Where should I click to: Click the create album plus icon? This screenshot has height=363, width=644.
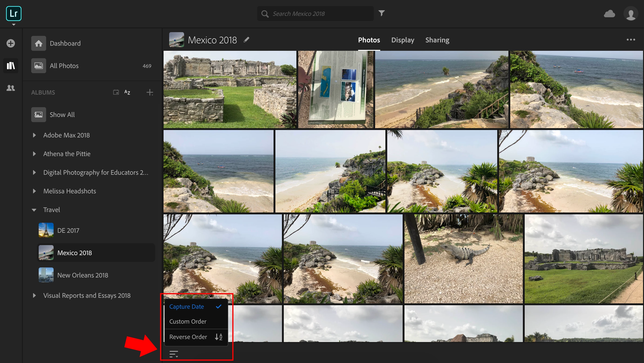coord(150,92)
